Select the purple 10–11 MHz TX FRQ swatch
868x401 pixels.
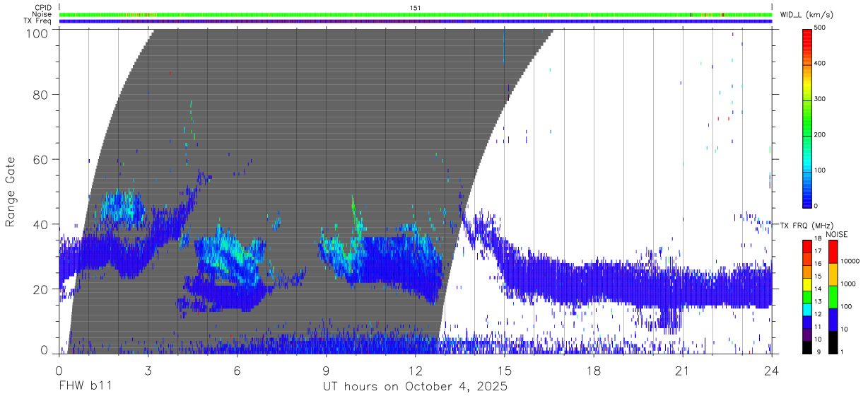[807, 335]
